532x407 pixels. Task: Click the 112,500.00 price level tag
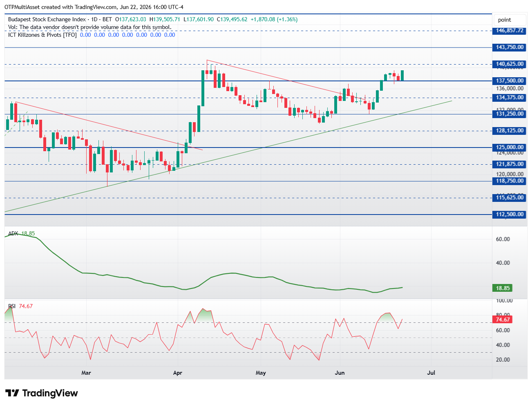(510, 215)
